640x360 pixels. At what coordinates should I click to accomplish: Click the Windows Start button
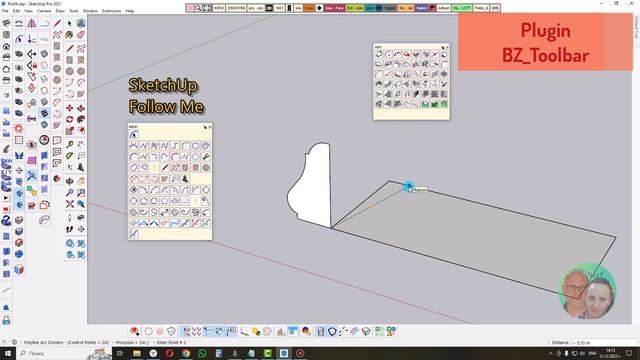[x=7, y=353]
